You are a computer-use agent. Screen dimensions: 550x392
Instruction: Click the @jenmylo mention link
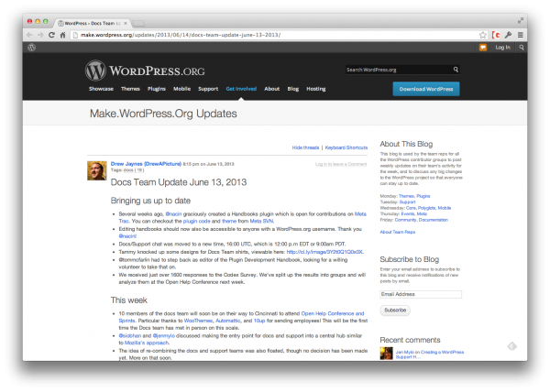coord(164,335)
